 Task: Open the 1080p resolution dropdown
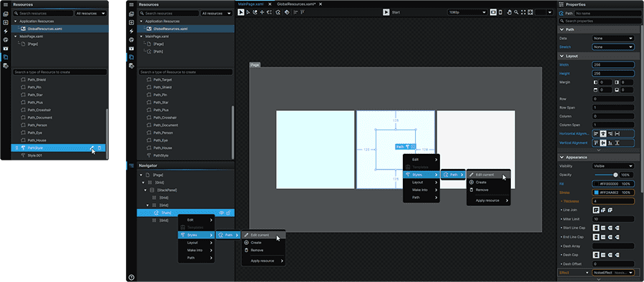tap(467, 12)
